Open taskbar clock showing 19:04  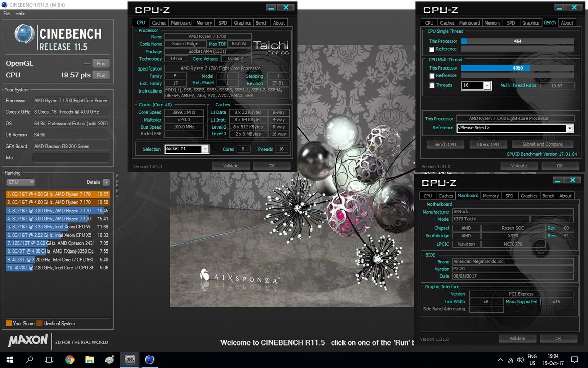tap(553, 360)
